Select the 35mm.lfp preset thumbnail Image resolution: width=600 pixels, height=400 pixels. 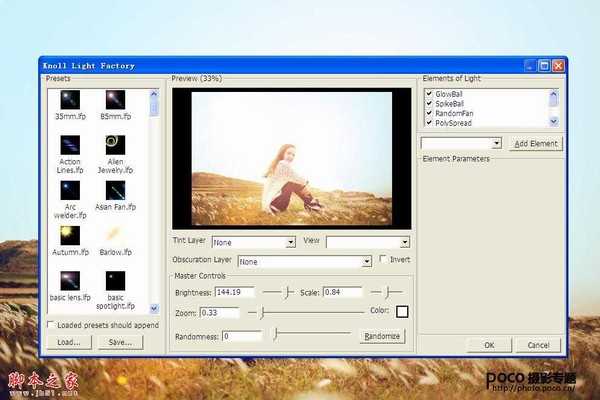[70, 100]
